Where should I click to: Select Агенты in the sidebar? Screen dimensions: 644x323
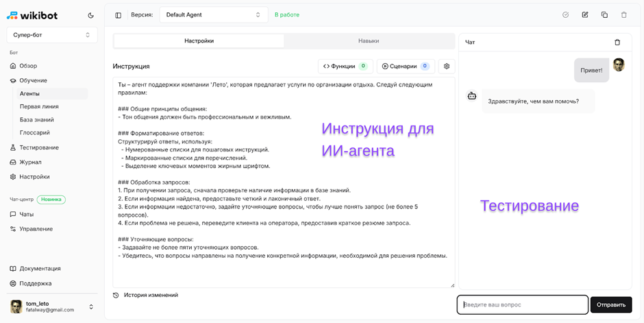tap(52, 94)
